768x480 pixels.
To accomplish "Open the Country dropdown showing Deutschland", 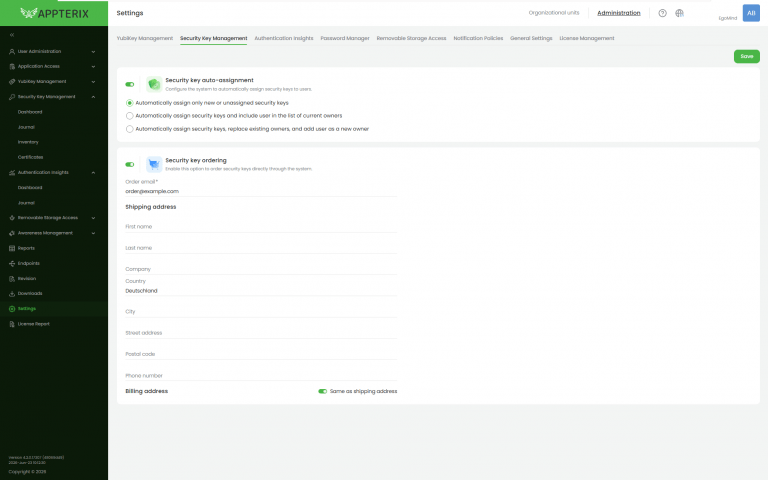I will click(261, 291).
